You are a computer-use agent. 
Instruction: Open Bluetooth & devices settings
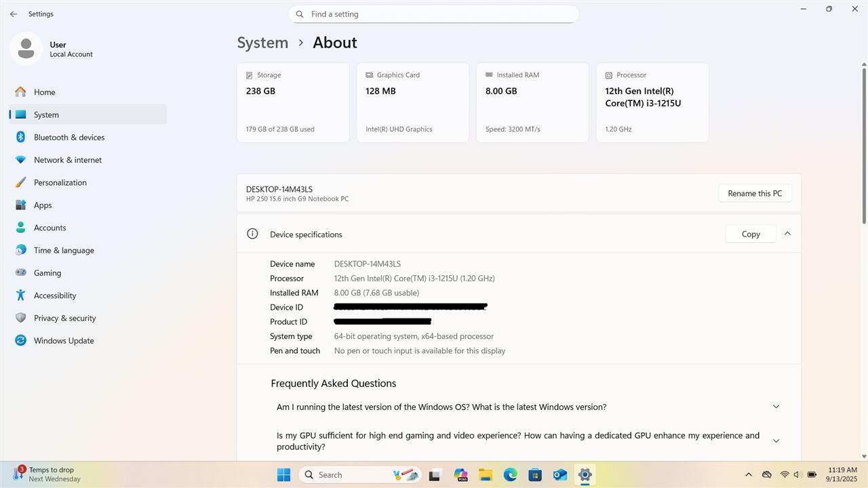[88, 137]
